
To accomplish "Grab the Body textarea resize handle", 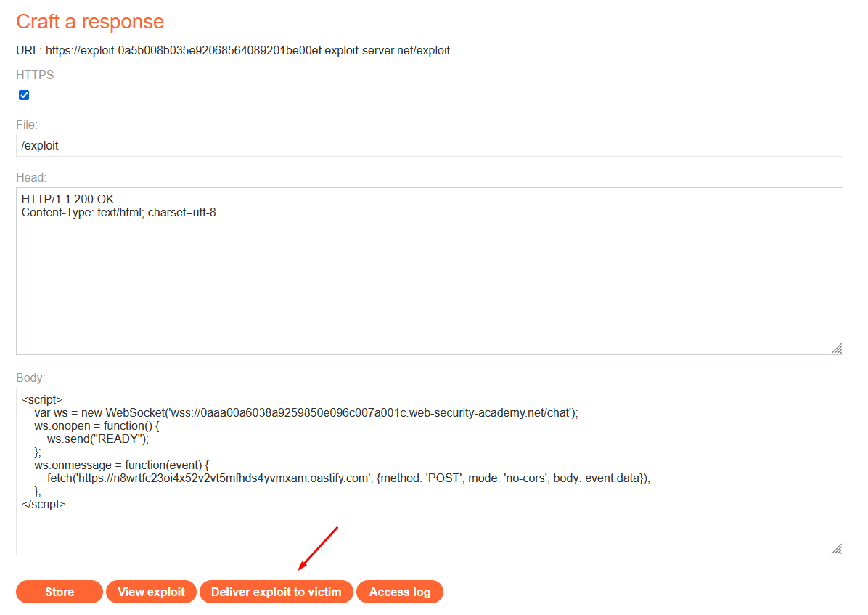I will [837, 549].
